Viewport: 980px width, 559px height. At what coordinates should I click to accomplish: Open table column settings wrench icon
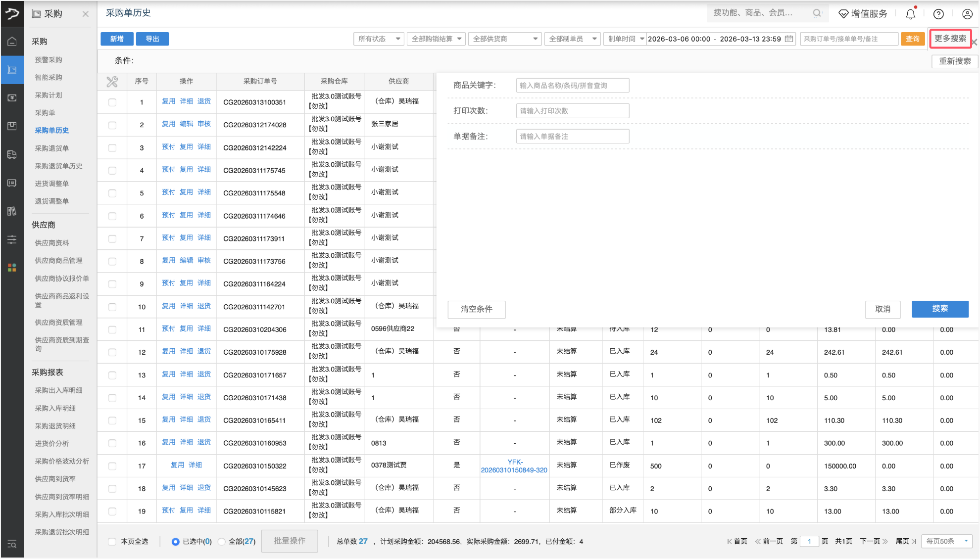[112, 82]
